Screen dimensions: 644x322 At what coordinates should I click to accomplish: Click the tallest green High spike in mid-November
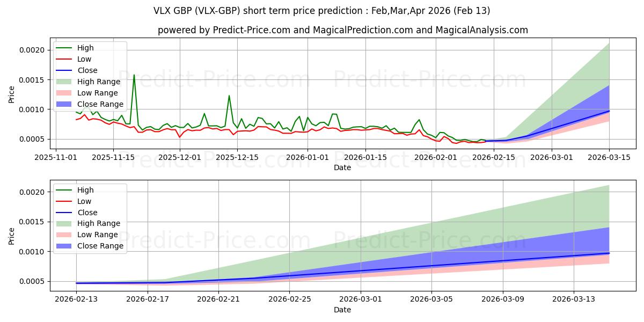[x=134, y=75]
